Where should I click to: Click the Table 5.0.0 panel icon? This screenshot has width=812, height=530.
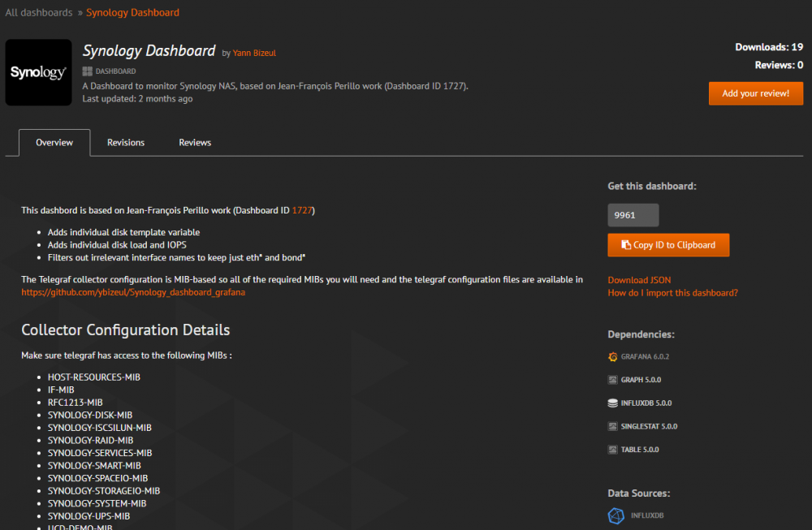click(x=612, y=450)
